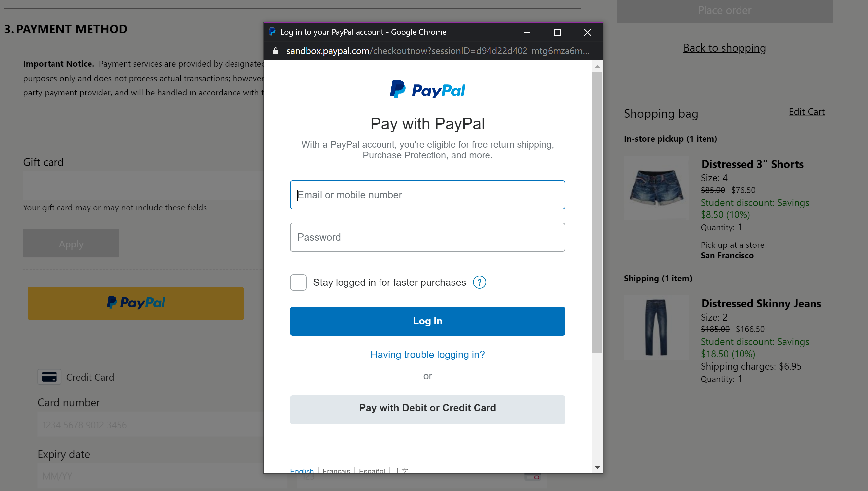Click Back to shopping link
868x491 pixels.
pos(724,47)
